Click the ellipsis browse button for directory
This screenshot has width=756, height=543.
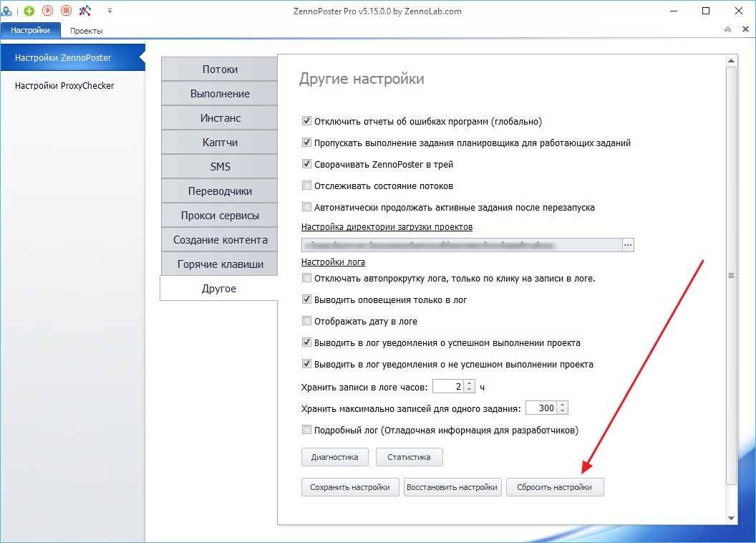click(x=628, y=245)
